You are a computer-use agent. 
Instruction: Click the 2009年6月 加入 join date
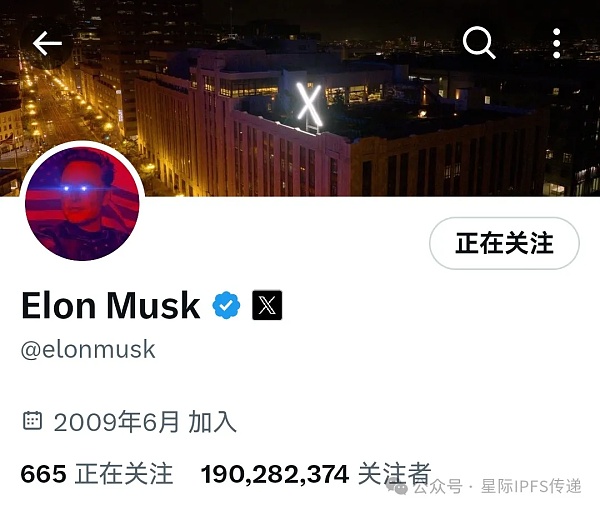pyautogui.click(x=145, y=422)
